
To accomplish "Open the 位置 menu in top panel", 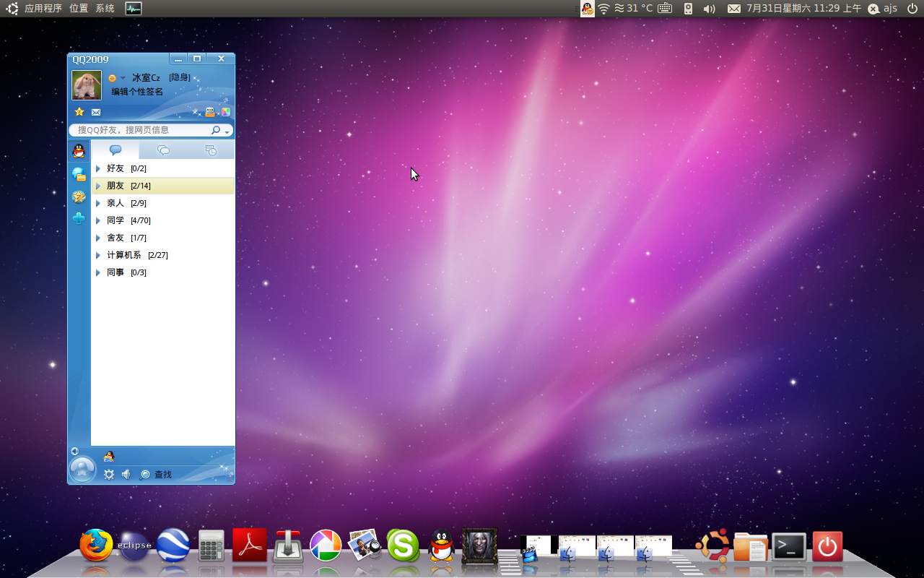I will coord(79,9).
